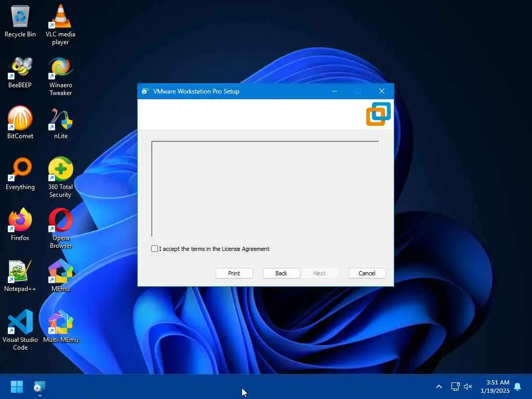Check the accept License Agreement terms checkbox
This screenshot has height=399, width=532.
point(154,249)
